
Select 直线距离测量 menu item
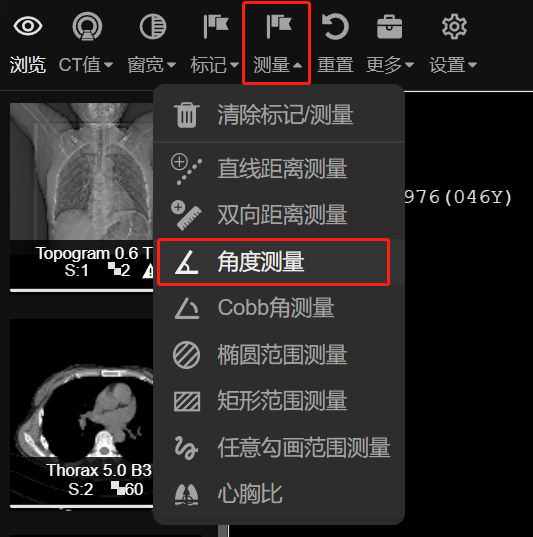[x=279, y=169]
